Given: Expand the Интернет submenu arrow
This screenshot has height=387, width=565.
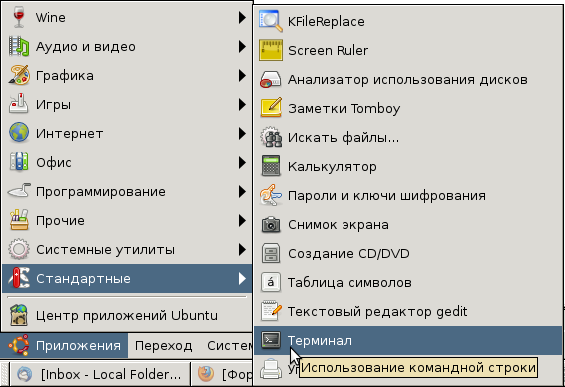Looking at the screenshot, I should tap(242, 133).
